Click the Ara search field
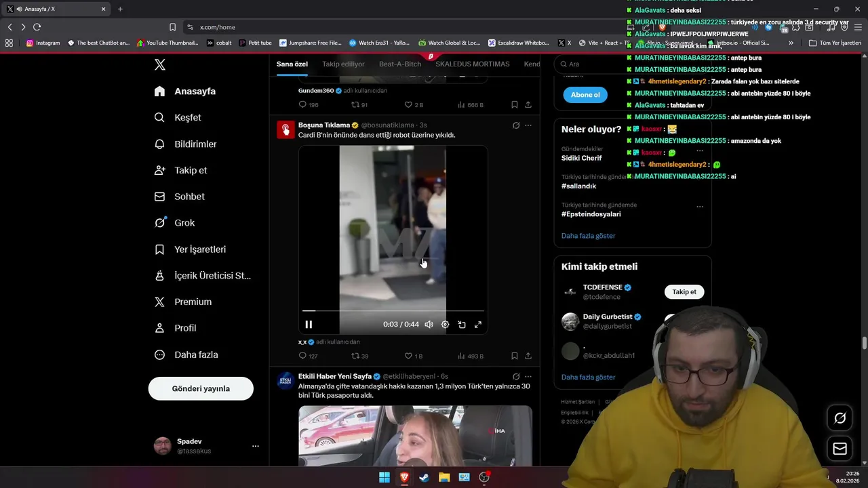 (x=632, y=64)
